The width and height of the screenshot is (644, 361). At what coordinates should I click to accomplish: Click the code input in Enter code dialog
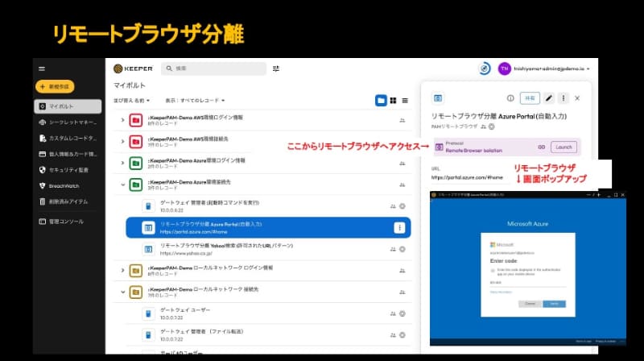click(x=528, y=283)
